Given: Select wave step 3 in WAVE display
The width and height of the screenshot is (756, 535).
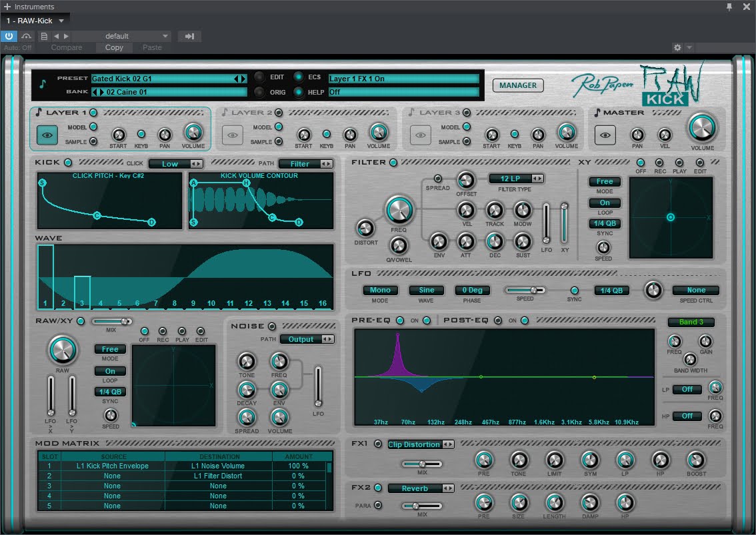Looking at the screenshot, I should (82, 292).
